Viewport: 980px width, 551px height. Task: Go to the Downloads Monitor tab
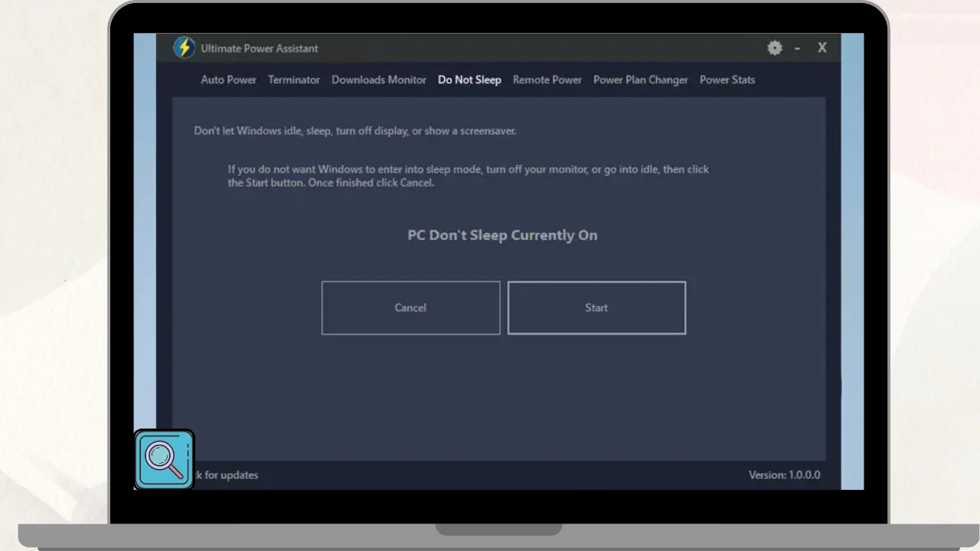pyautogui.click(x=378, y=80)
